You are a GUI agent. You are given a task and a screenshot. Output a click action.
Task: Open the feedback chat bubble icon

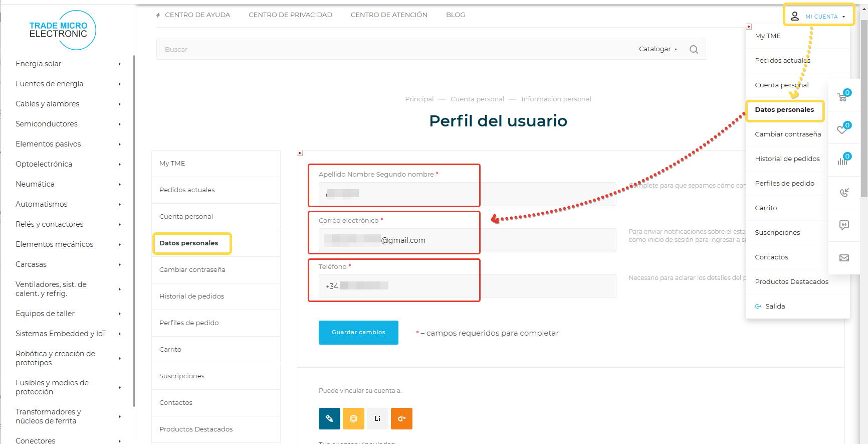pyautogui.click(x=844, y=225)
